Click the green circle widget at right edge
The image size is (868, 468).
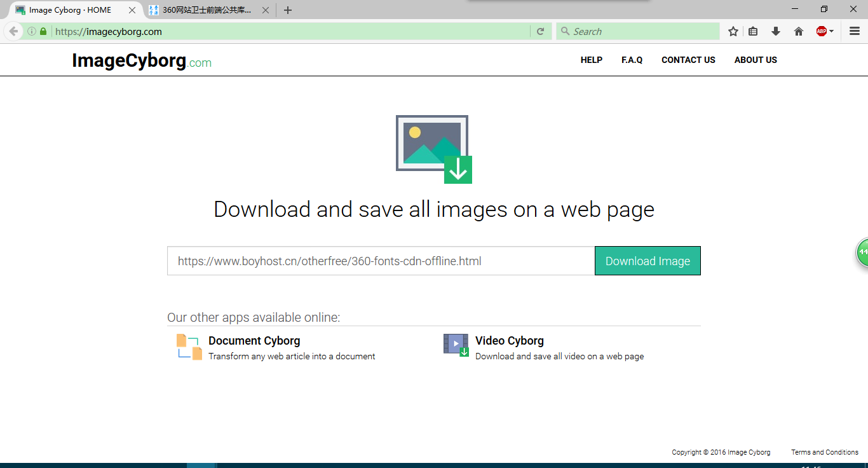click(862, 252)
